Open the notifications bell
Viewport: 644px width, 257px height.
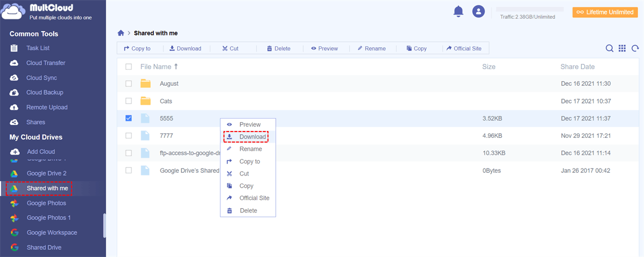click(x=458, y=11)
